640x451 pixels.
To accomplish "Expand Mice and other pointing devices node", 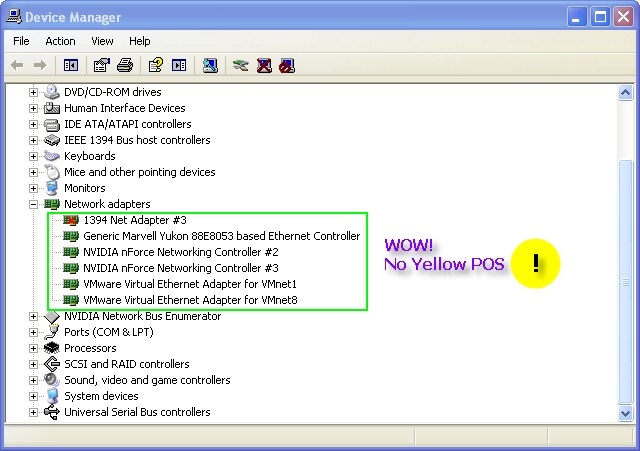I will tap(33, 172).
